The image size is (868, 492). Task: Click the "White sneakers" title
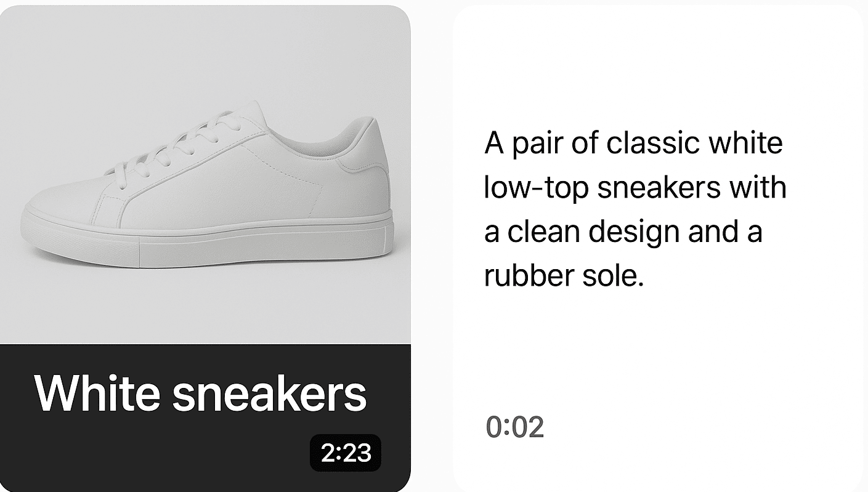point(200,393)
